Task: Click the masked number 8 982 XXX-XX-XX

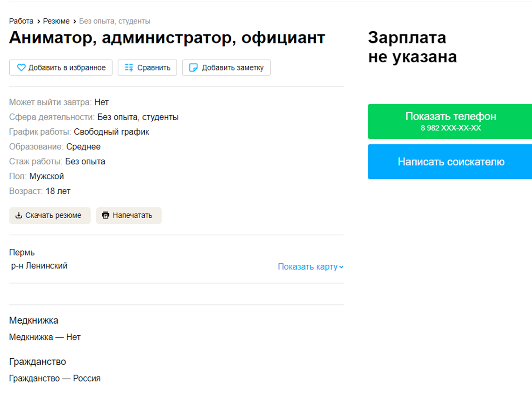Action: point(451,128)
